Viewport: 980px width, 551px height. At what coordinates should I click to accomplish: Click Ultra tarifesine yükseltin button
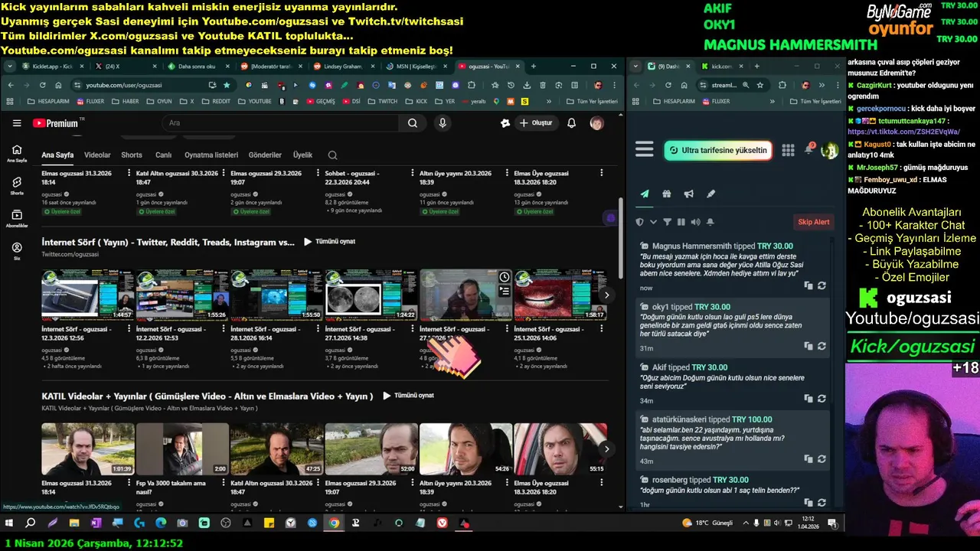(x=717, y=151)
